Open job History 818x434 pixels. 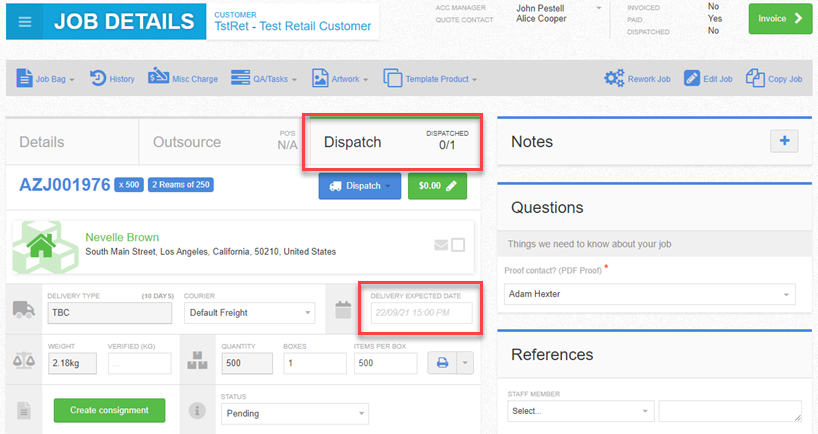coord(112,78)
